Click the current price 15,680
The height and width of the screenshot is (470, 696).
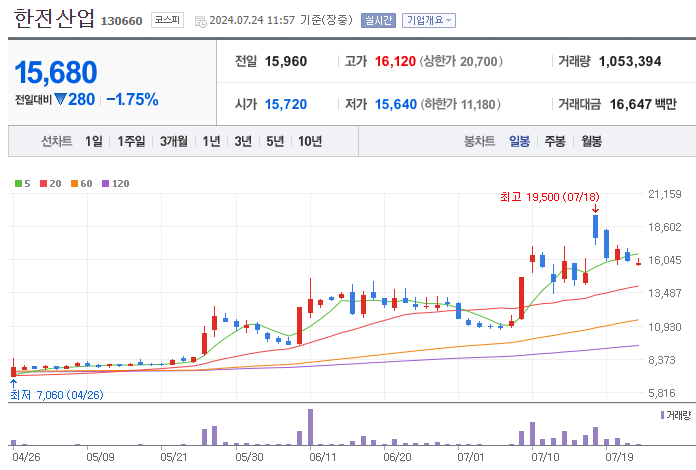(56, 72)
